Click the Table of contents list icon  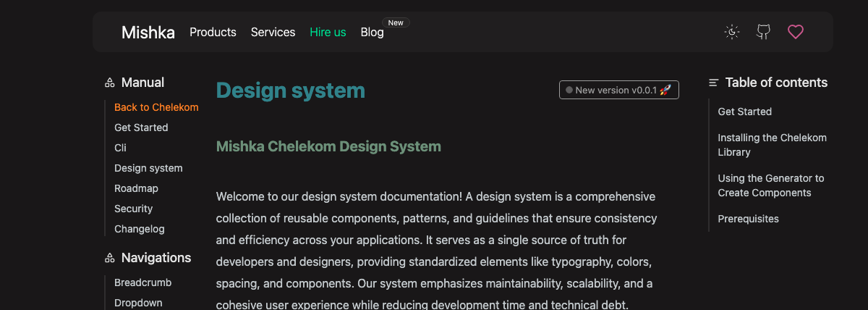pyautogui.click(x=714, y=83)
